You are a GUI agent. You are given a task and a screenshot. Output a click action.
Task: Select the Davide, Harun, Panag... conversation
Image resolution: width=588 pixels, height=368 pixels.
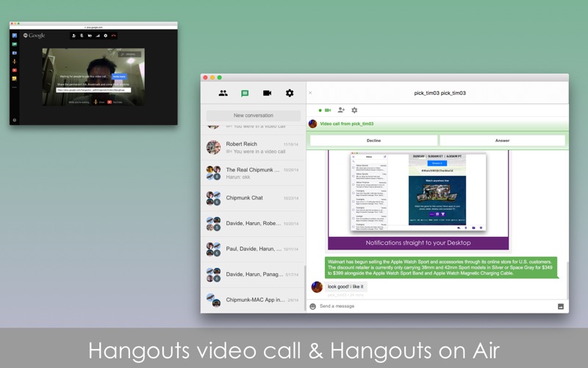[x=254, y=275]
